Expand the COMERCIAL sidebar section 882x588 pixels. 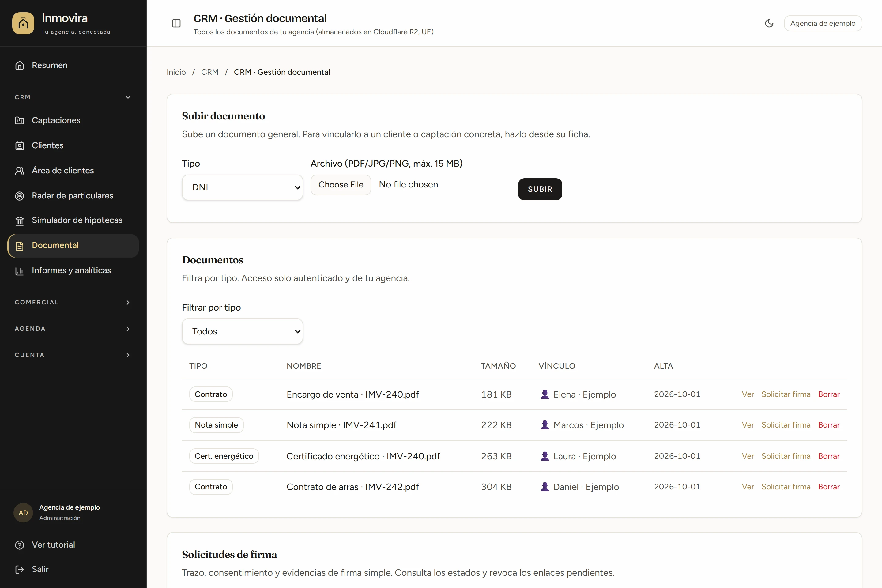pos(73,302)
